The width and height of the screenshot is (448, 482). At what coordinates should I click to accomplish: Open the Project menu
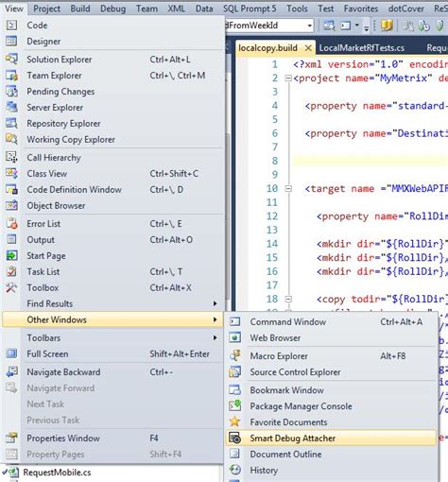tap(46, 9)
